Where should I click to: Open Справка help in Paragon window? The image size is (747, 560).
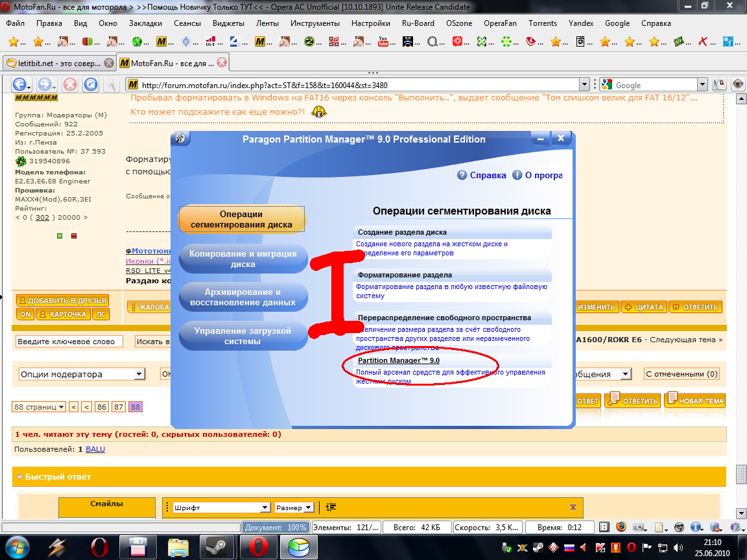(482, 175)
